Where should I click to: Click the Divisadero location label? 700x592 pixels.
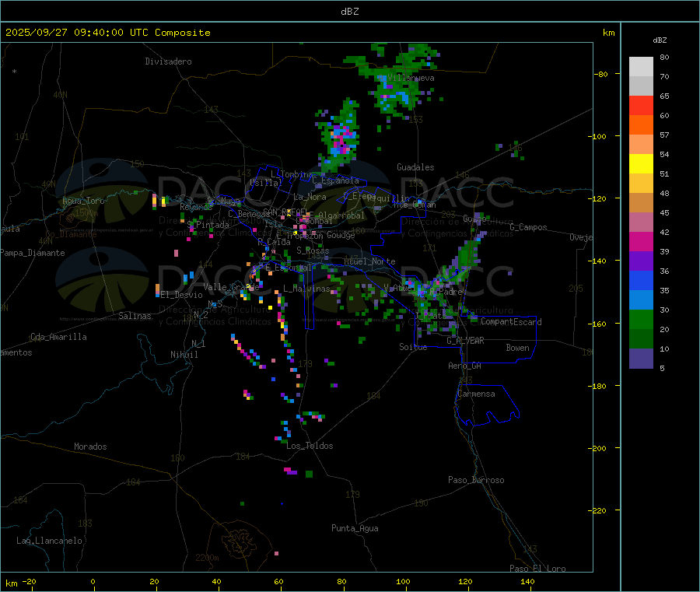click(x=168, y=61)
